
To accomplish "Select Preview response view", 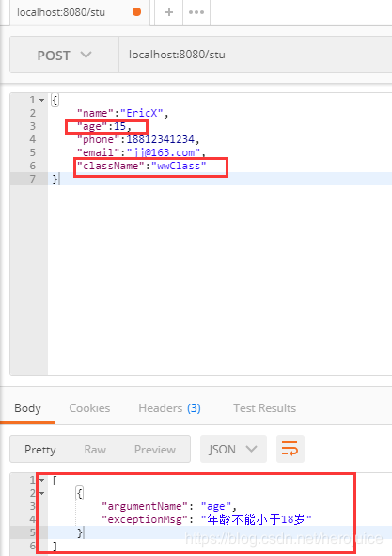I will point(155,450).
